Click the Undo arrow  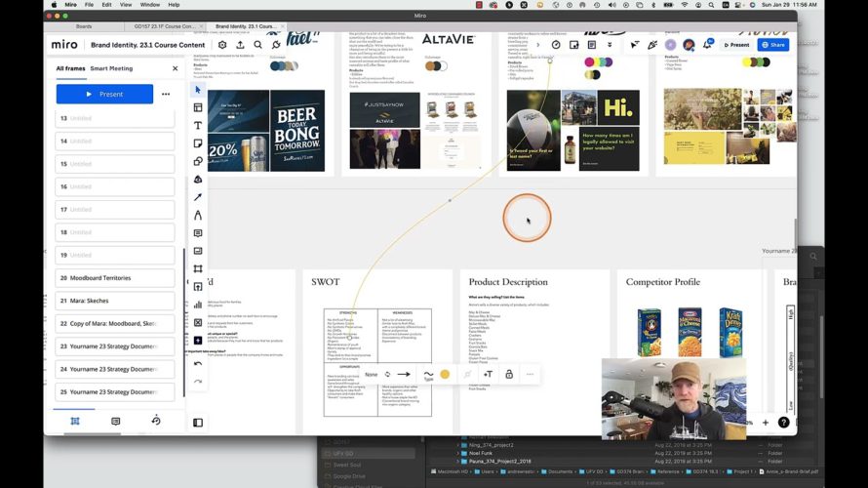[198, 364]
